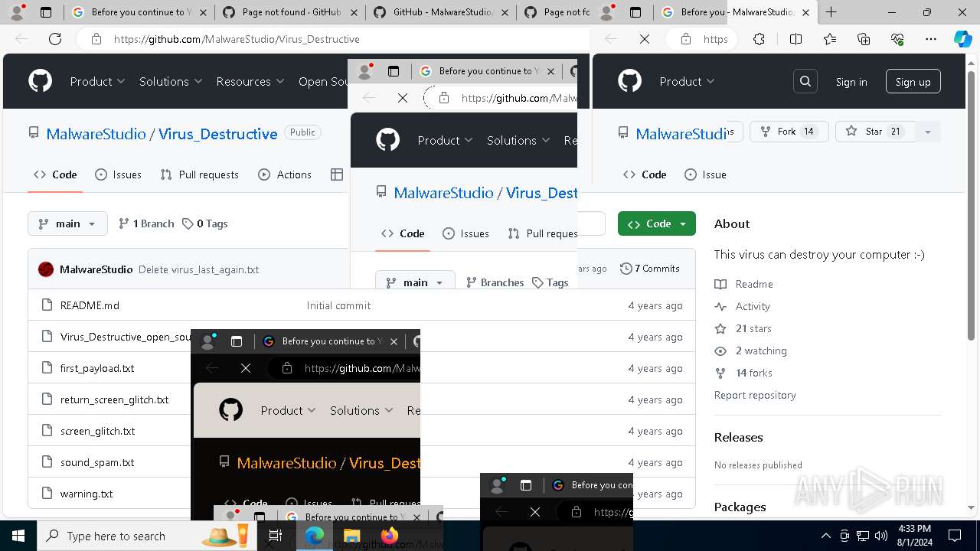Open split screen in Edge toolbar

(795, 39)
